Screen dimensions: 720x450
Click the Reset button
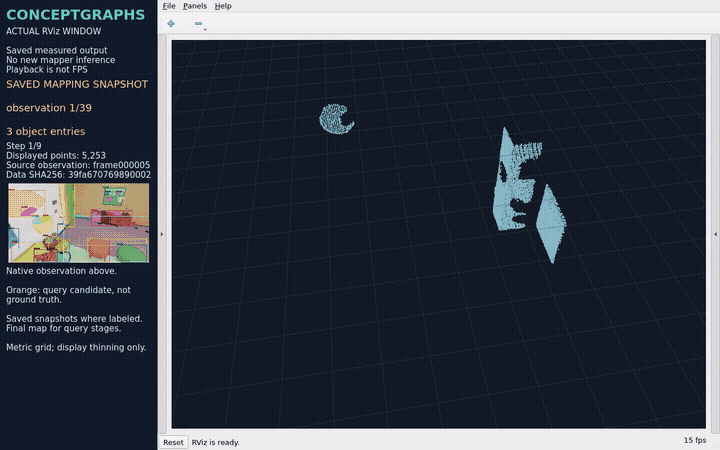tap(173, 442)
